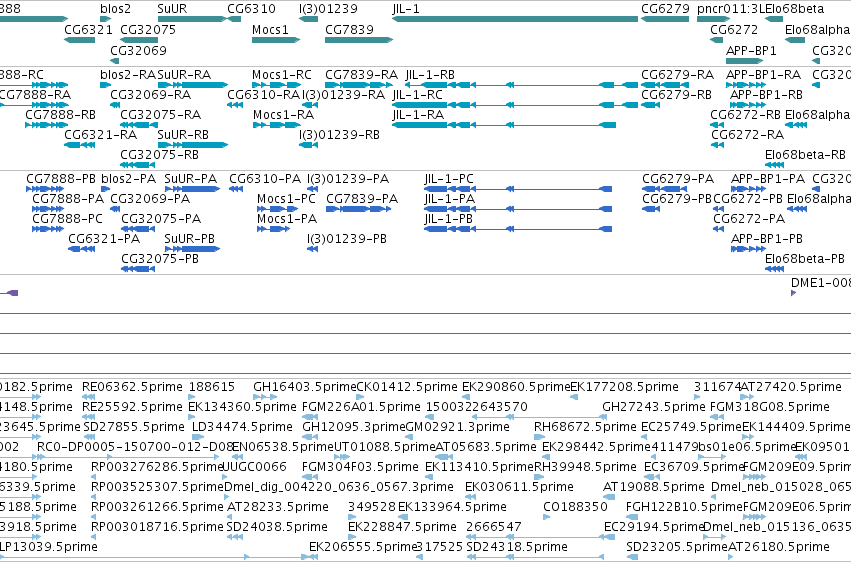Select the CG6310-PA protein label
The image size is (851, 562).
point(265,178)
